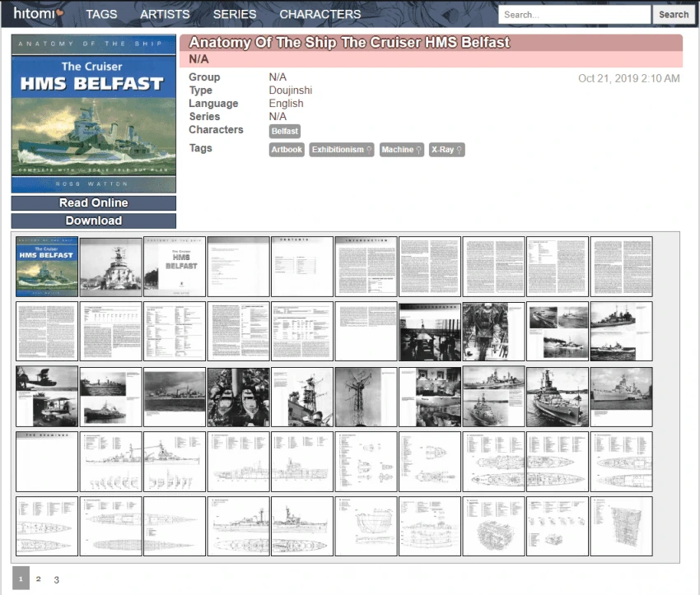
Task: Click the X-Ray tag
Action: (x=446, y=150)
